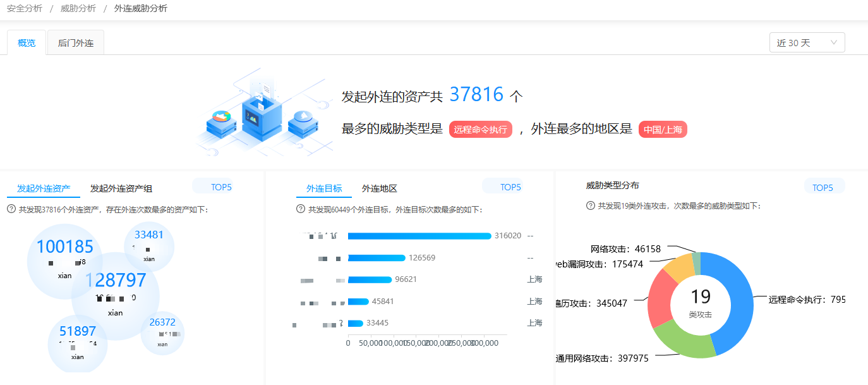
Task: Click the 中国/上海 region tag
Action: point(663,130)
